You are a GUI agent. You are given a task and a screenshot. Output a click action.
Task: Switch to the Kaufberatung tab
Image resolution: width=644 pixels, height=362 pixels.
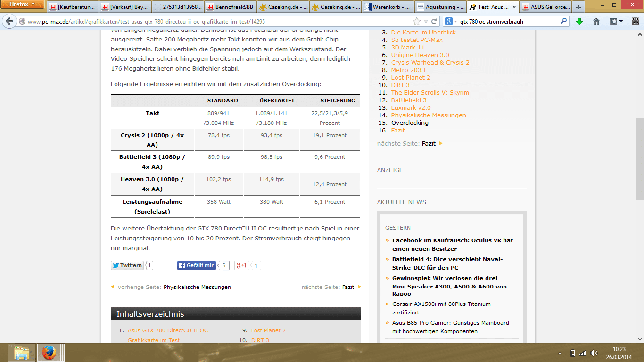point(73,7)
